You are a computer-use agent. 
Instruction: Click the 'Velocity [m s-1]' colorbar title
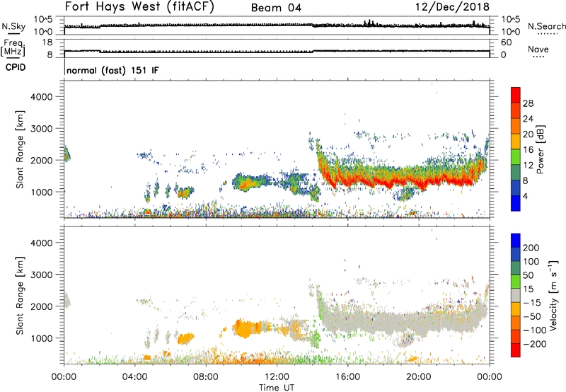[553, 295]
